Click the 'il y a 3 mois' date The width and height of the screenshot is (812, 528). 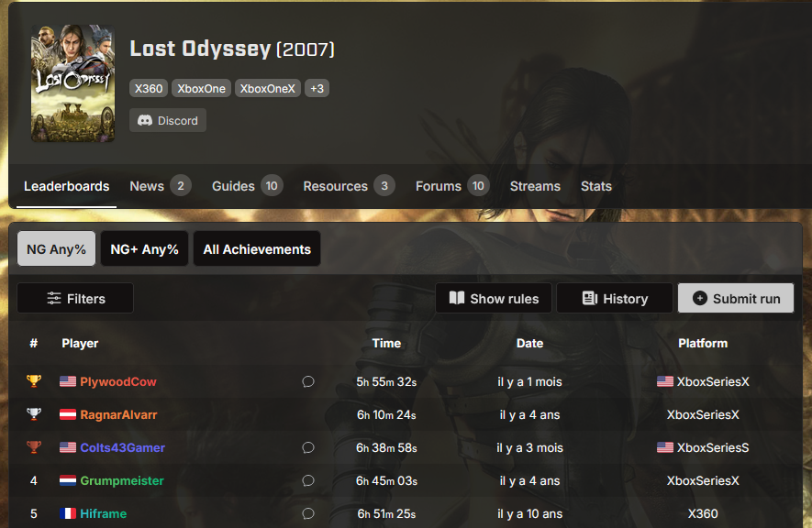pyautogui.click(x=529, y=448)
